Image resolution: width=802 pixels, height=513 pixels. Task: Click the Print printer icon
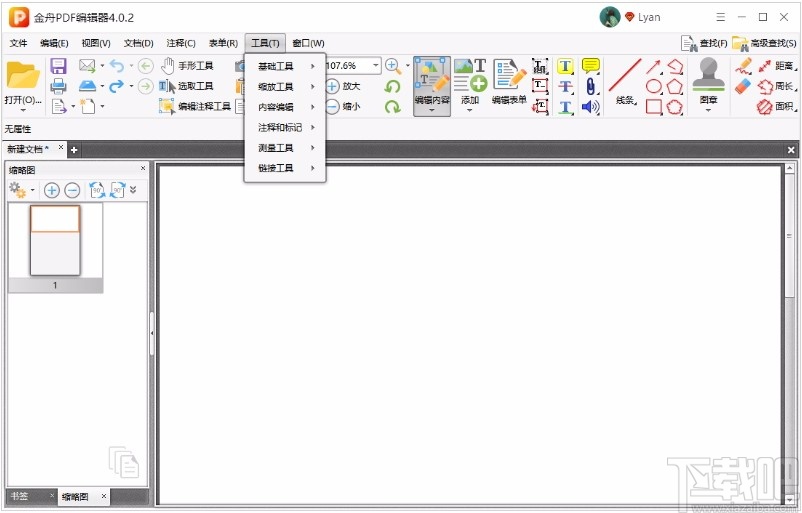[58, 86]
